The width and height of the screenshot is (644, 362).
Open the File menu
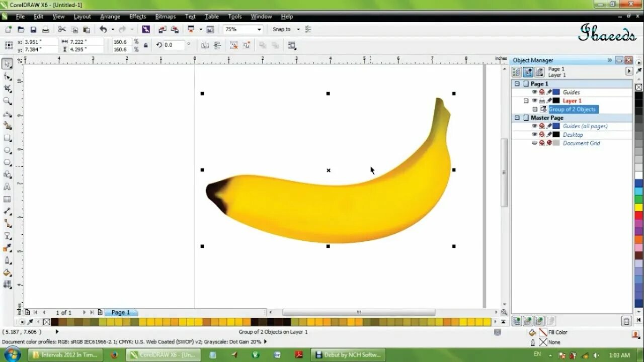(20, 17)
